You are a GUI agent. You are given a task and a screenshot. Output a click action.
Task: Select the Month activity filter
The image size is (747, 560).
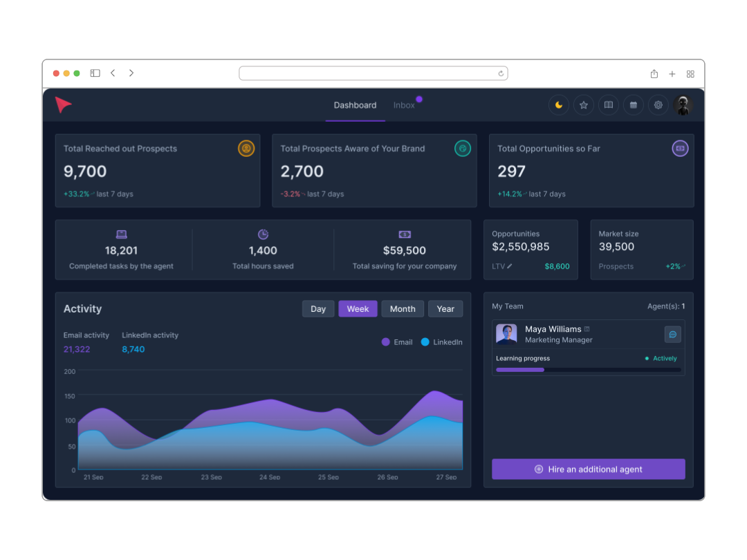tap(403, 308)
